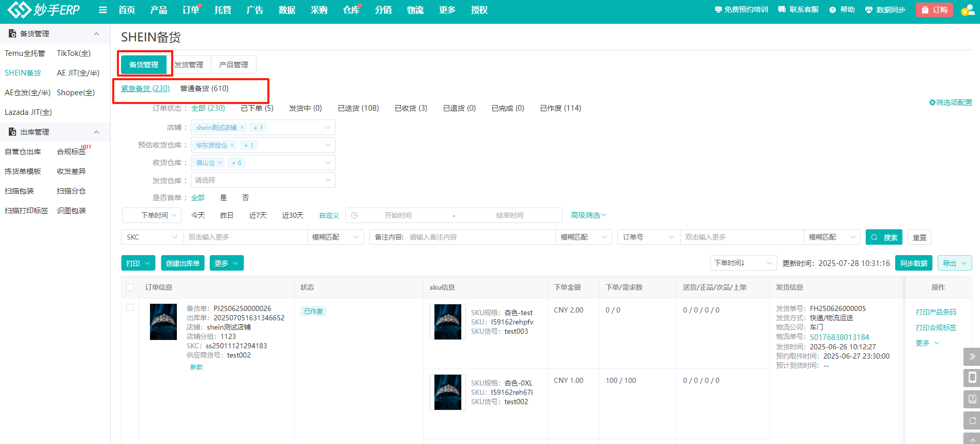This screenshot has height=444, width=980.
Task: Click the SKC 双击输入更多 input field
Action: point(246,237)
